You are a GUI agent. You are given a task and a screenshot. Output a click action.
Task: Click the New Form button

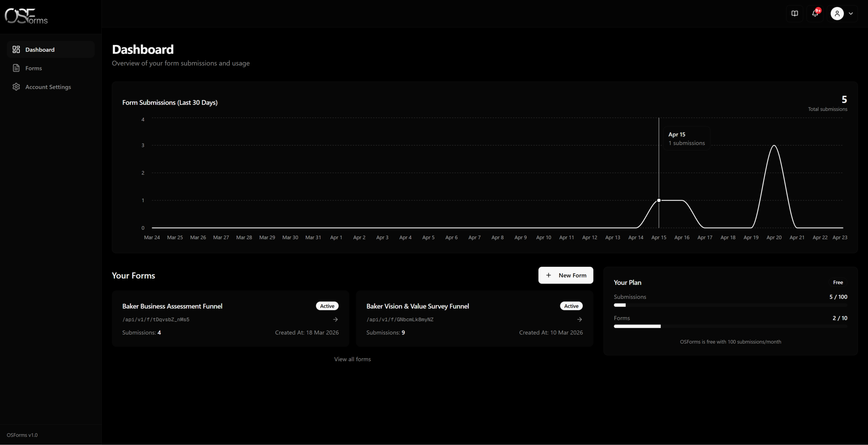coord(566,275)
